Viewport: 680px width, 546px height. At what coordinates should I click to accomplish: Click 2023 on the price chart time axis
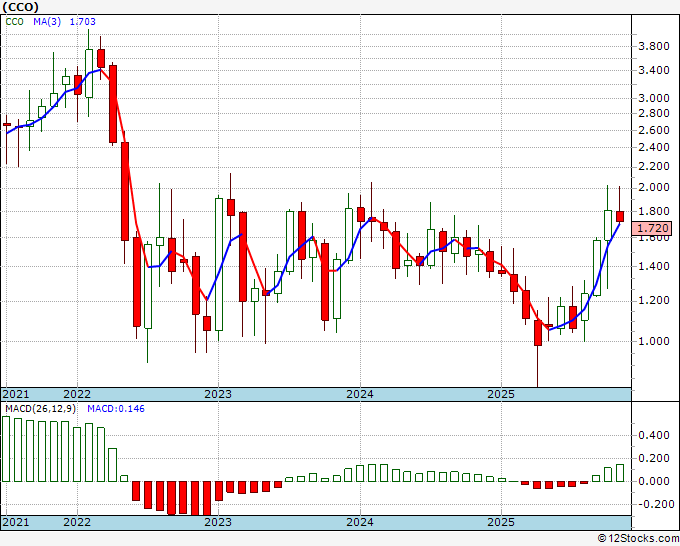(218, 394)
